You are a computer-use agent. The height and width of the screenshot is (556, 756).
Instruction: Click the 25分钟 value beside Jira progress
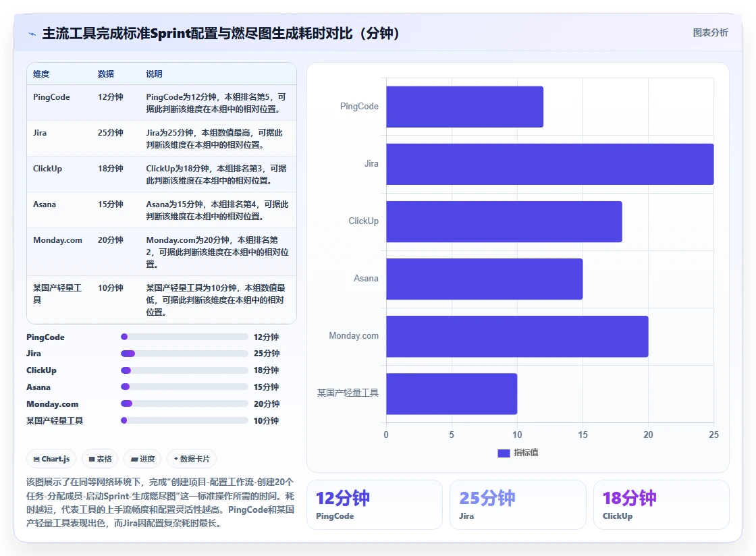267,353
